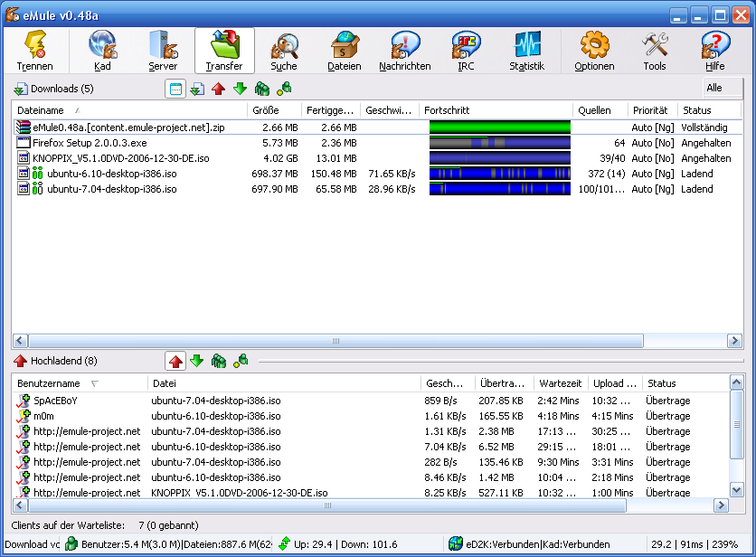Sort uploads by Wartezeit column
The width and height of the screenshot is (756, 557).
coord(561,383)
